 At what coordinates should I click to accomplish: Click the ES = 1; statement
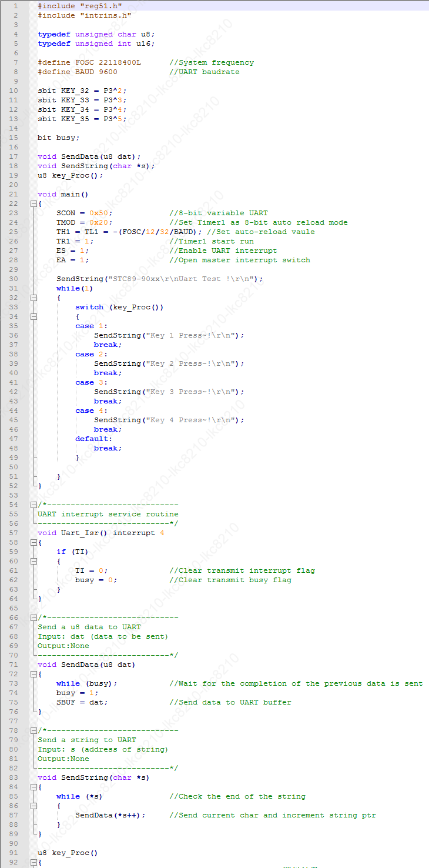[73, 251]
